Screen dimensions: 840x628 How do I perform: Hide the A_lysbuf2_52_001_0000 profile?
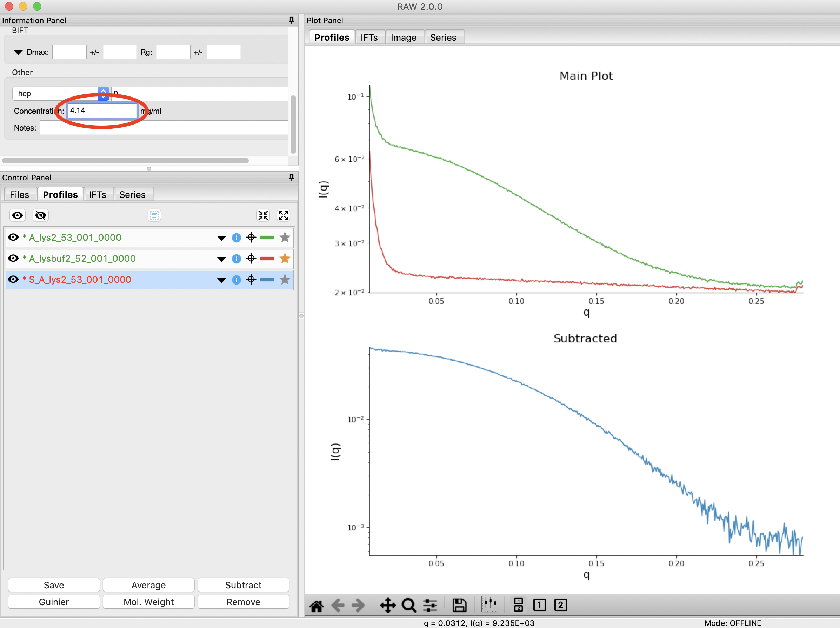pyautogui.click(x=13, y=258)
